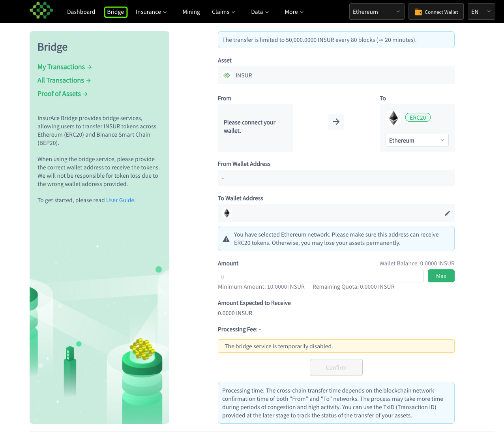Click the 'Processing Fee: -' label

point(239,329)
